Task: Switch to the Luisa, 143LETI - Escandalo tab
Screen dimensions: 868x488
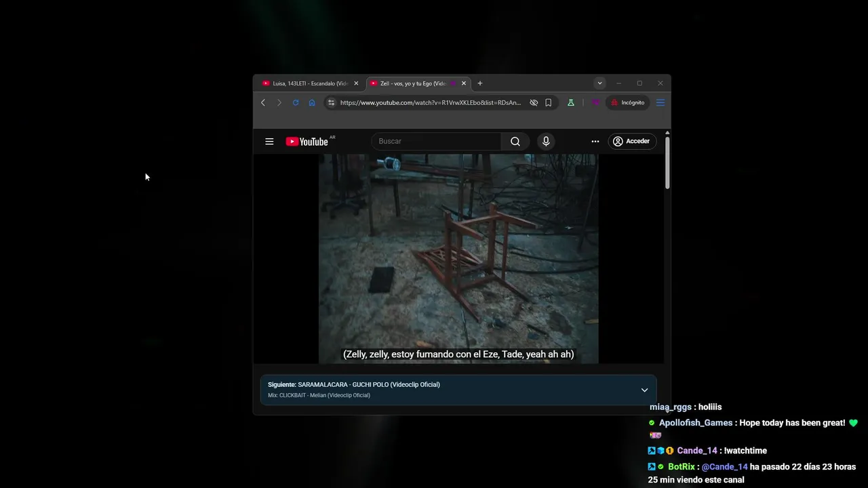Action: coord(309,83)
